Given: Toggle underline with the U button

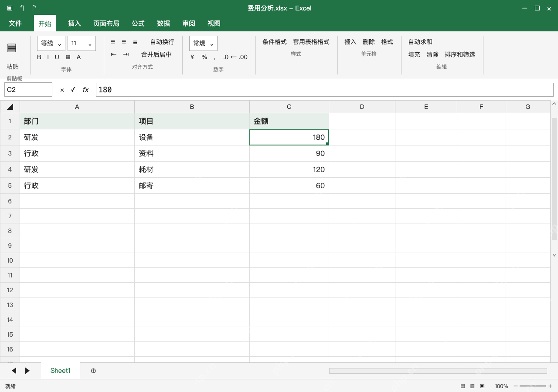Looking at the screenshot, I should pos(57,57).
